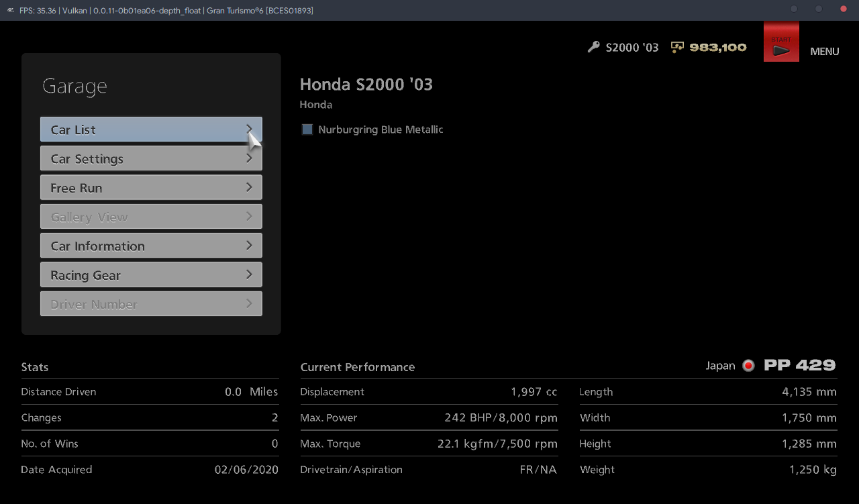This screenshot has width=859, height=504.
Task: Click the chevron arrow on Car Information
Action: (x=249, y=245)
